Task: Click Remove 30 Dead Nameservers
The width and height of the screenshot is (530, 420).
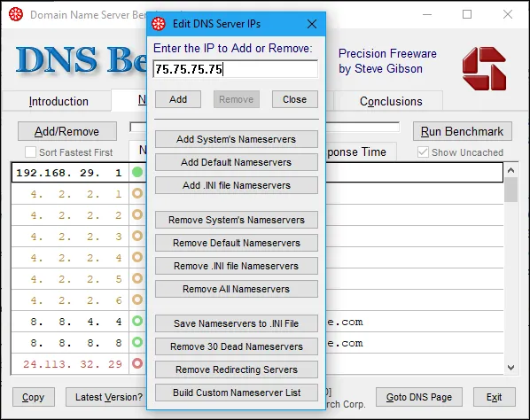Action: pyautogui.click(x=237, y=346)
